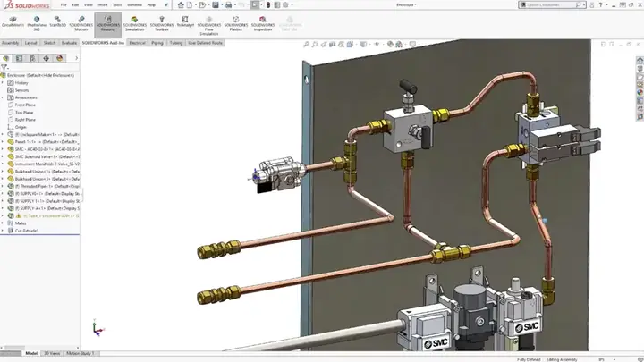The image size is (644, 362).
Task: Expand the SMC Solenoid Valve tree node
Action: point(3,156)
